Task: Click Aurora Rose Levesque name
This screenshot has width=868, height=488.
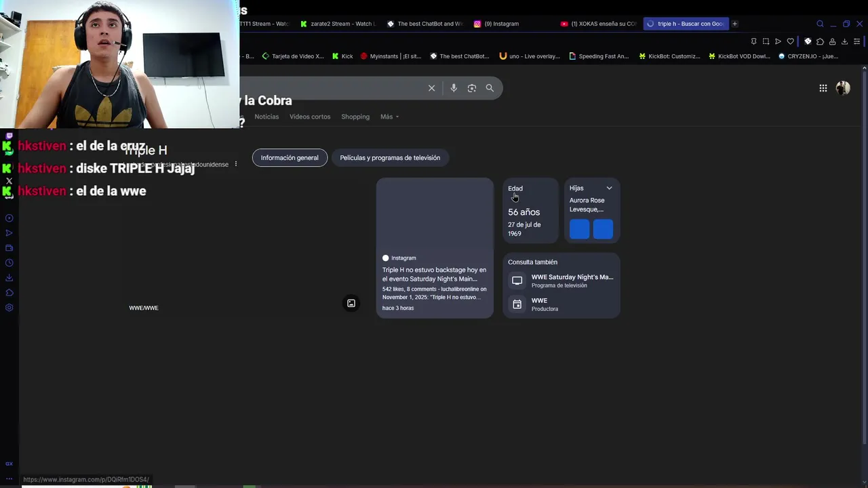Action: click(587, 205)
